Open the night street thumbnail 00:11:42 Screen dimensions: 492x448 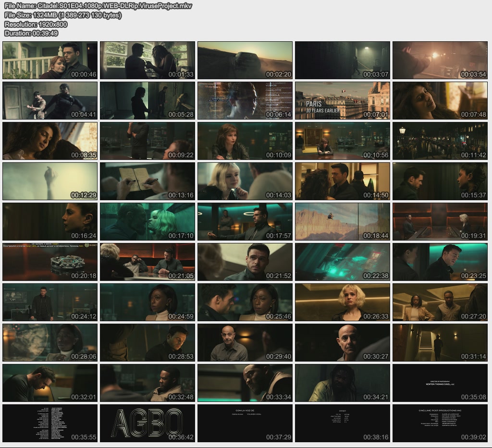coord(440,141)
